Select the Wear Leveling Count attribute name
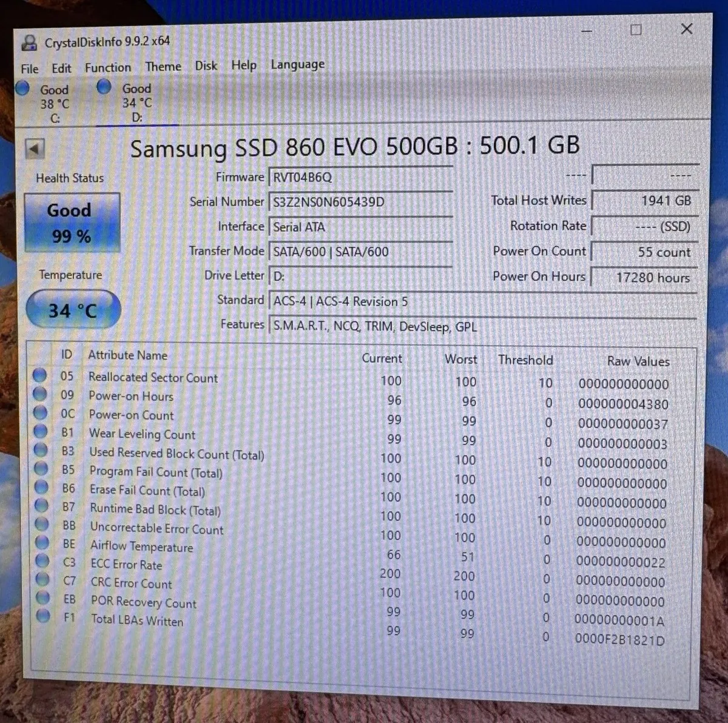Image resolution: width=728 pixels, height=723 pixels. point(142,434)
